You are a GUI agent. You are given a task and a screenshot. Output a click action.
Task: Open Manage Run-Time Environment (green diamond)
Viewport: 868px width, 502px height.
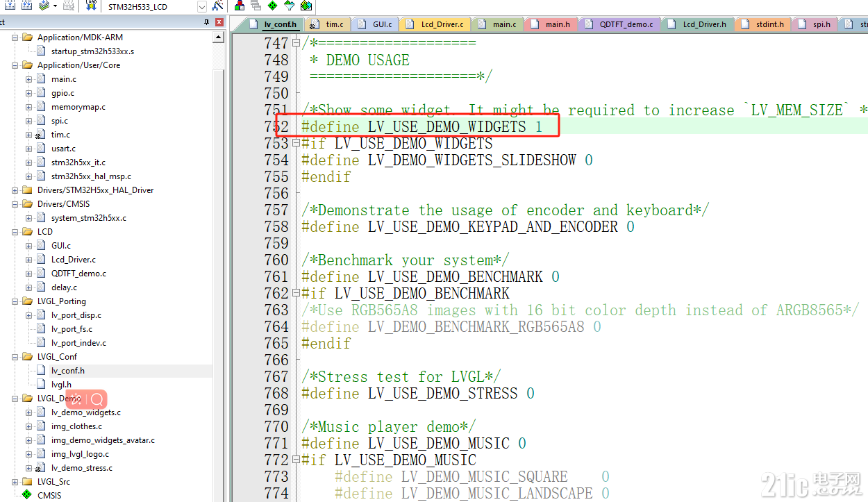271,6
